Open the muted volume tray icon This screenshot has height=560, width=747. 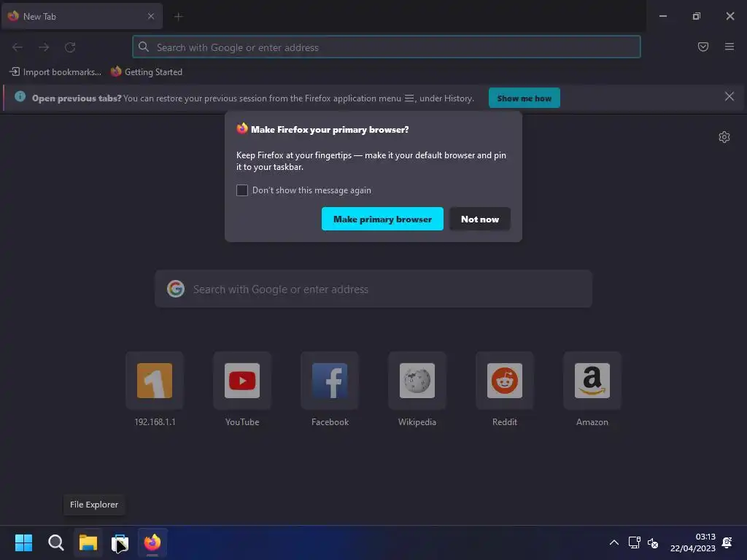(653, 542)
